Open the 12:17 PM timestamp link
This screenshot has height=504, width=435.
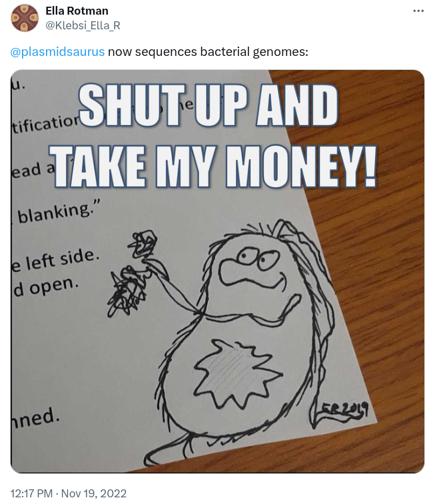tap(31, 493)
